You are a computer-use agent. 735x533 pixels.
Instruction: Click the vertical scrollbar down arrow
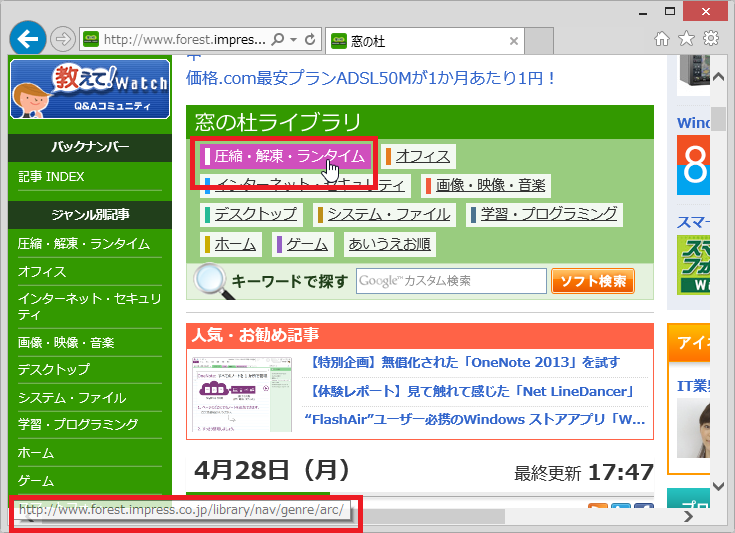click(x=718, y=487)
